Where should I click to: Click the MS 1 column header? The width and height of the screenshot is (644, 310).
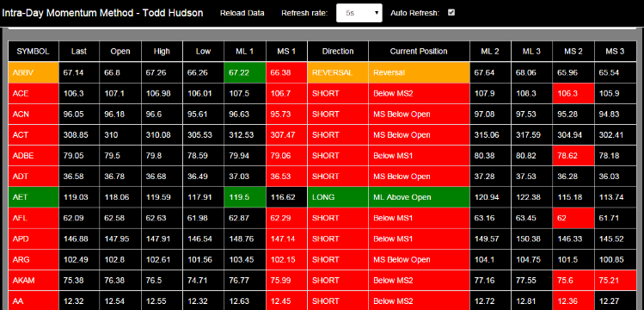pos(286,52)
